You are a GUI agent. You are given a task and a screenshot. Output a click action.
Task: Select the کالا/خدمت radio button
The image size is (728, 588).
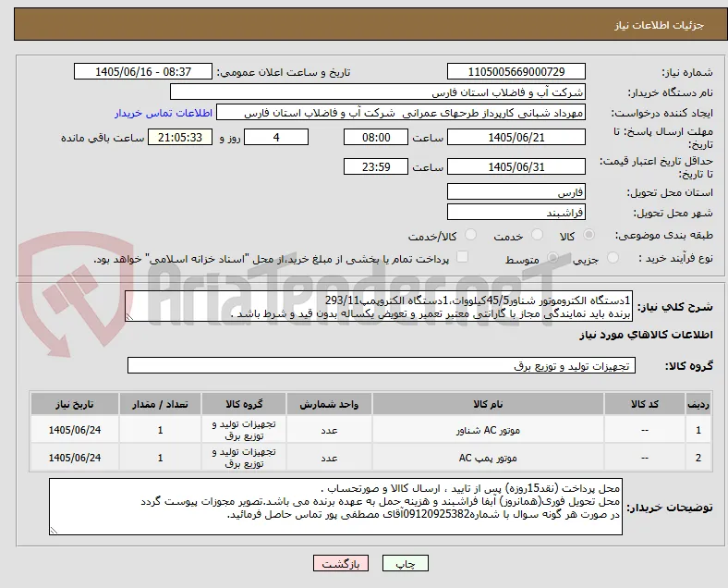point(471,235)
